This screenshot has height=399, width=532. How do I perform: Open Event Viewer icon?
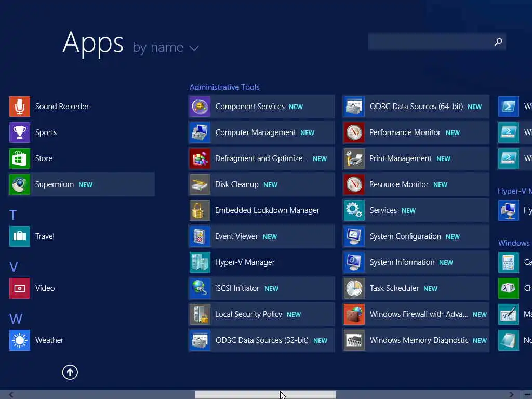[x=200, y=236]
